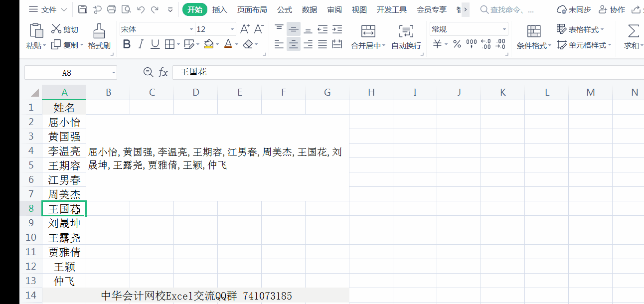The image size is (644, 304).
Task: Expand quick access toolbar customize arrow
Action: click(170, 9)
